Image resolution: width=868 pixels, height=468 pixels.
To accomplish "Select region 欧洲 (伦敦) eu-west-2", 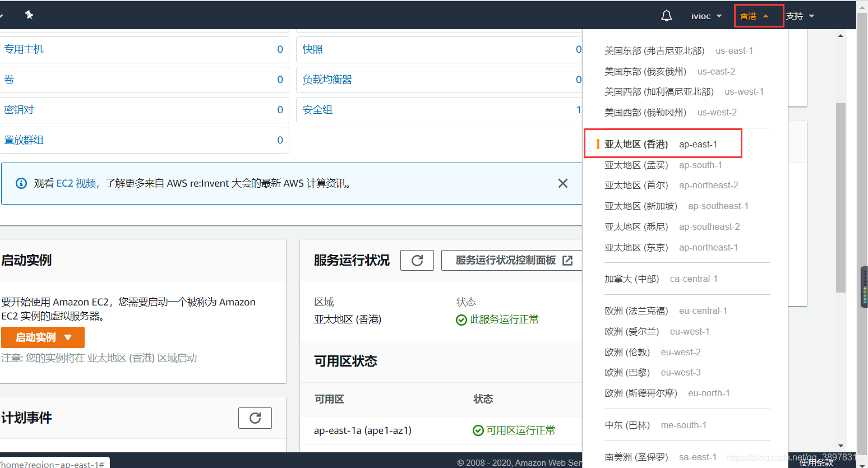I will pos(653,352).
